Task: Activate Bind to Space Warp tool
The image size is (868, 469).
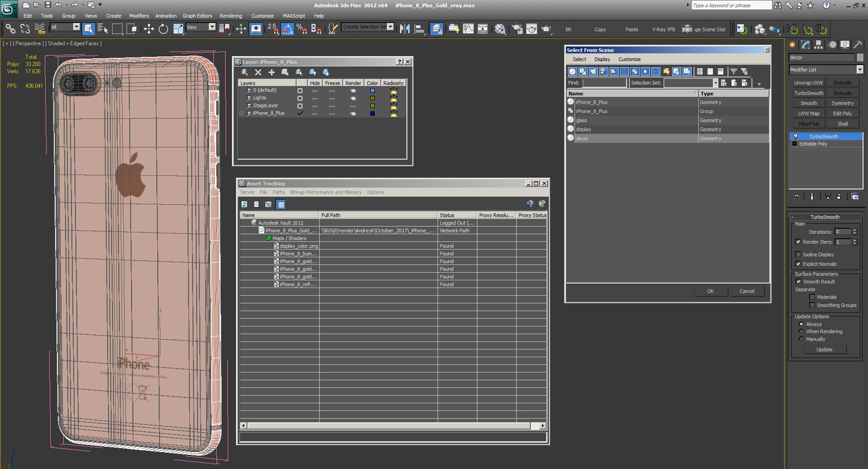Action: pos(40,28)
